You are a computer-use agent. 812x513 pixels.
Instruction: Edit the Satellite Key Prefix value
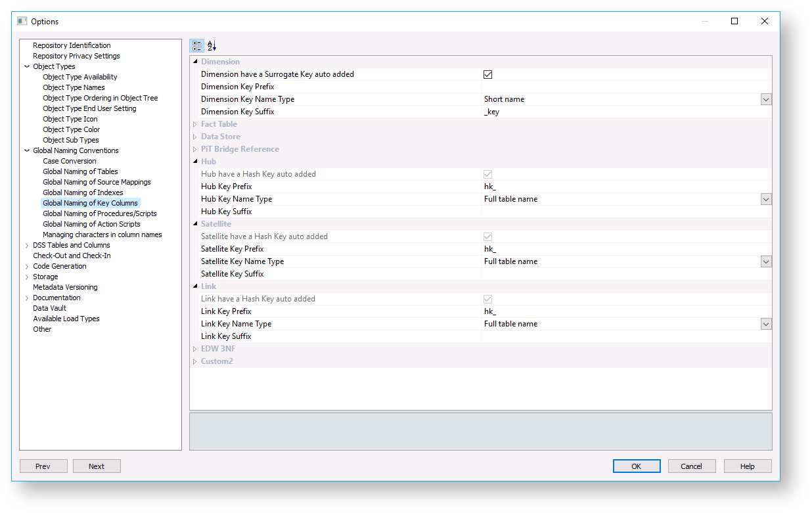pos(627,249)
